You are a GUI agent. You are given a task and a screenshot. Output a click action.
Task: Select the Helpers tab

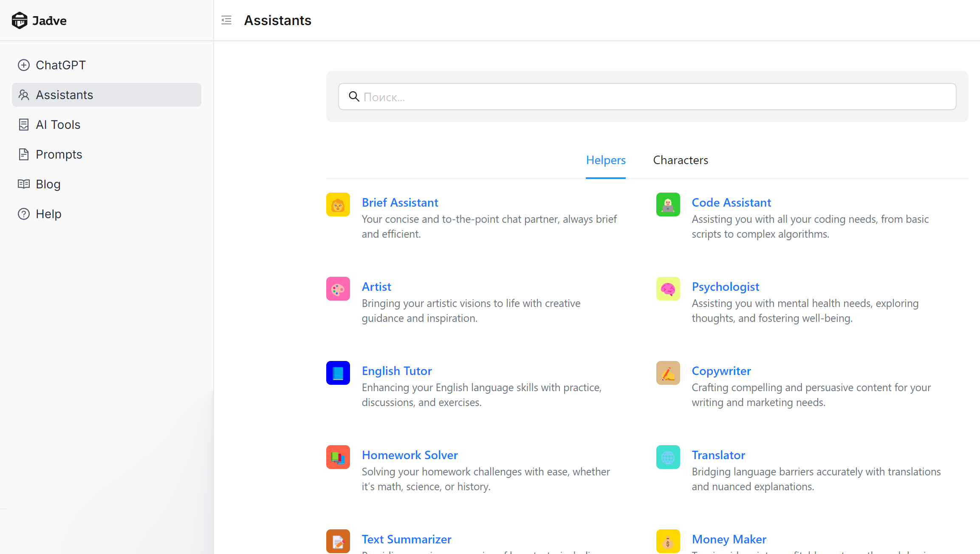point(606,160)
